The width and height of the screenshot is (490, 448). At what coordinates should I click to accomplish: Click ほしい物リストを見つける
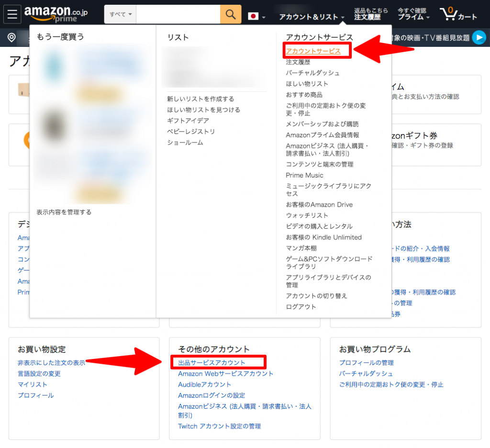pyautogui.click(x=203, y=110)
